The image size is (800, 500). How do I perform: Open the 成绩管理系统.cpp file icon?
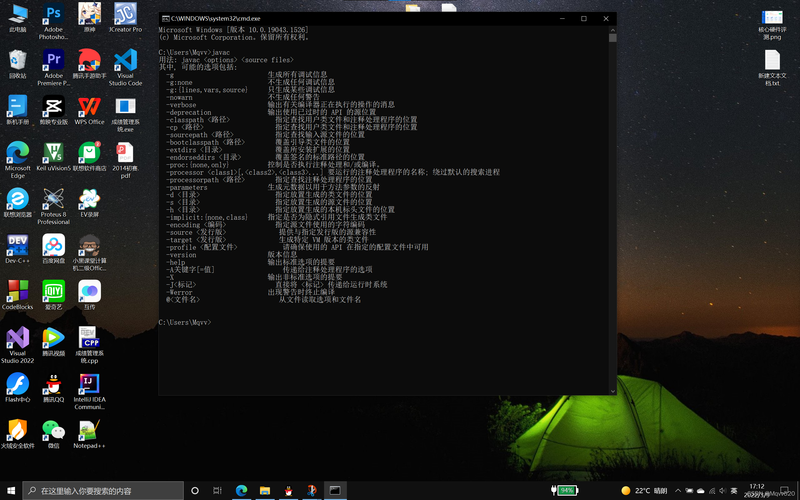[x=89, y=345]
